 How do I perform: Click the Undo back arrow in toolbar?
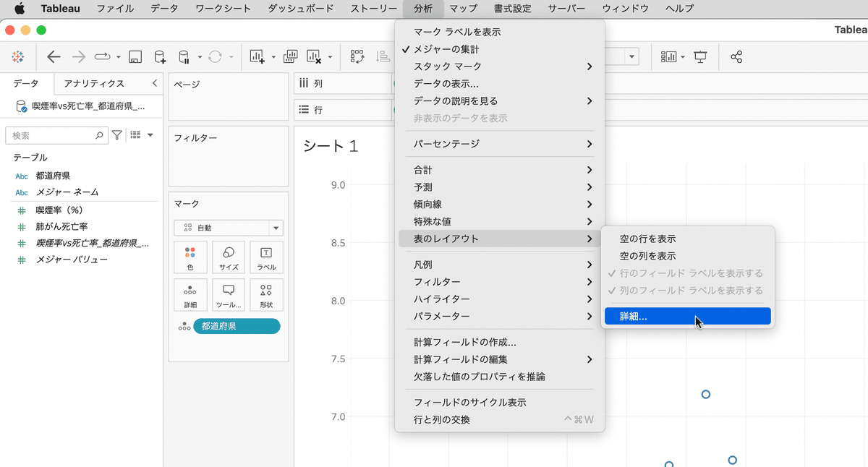(x=54, y=56)
